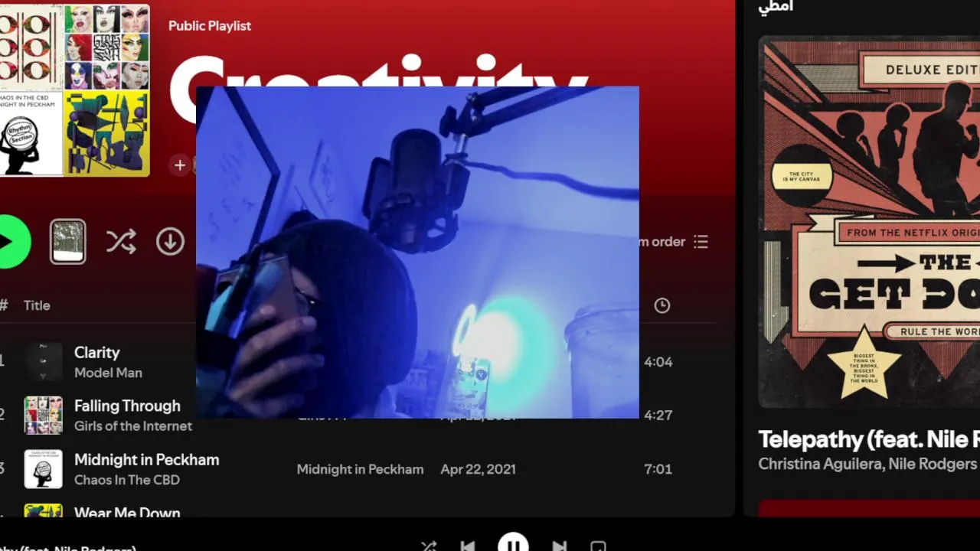This screenshot has height=551, width=980.
Task: Open the playlist preview thumbnail next to play
Action: [68, 241]
